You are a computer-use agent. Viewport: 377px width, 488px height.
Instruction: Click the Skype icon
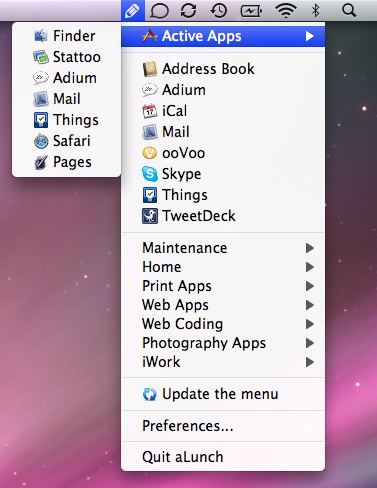tap(150, 174)
